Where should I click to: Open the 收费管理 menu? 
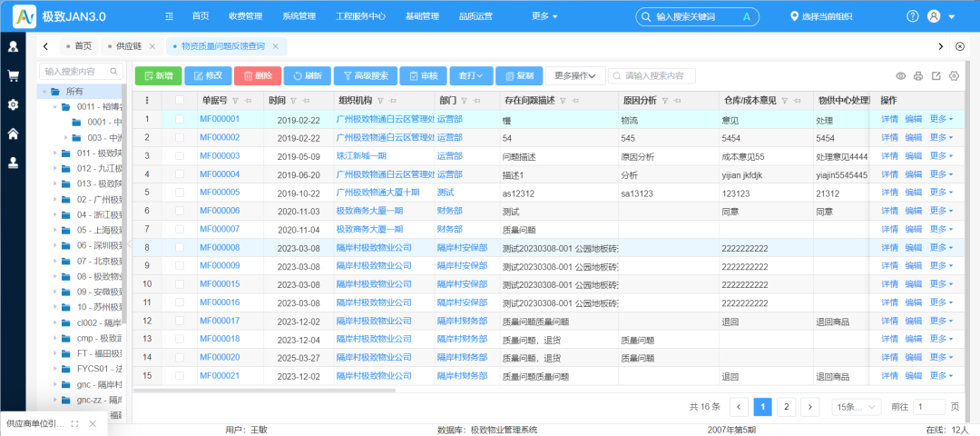[x=246, y=16]
